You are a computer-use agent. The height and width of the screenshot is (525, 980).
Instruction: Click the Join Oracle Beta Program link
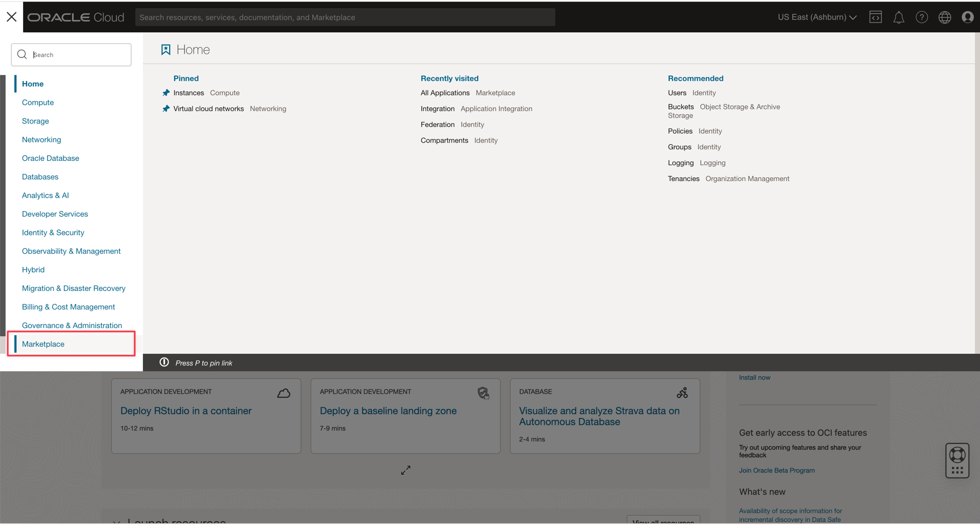(x=776, y=470)
